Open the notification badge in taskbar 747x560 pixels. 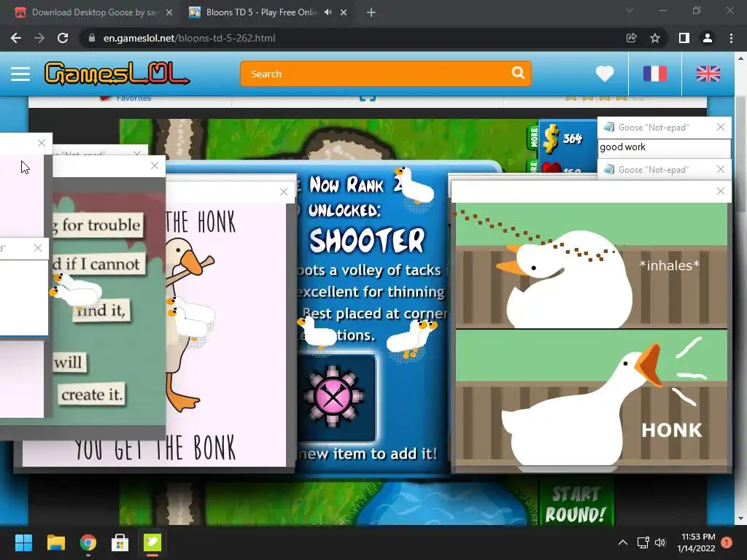[x=727, y=542]
